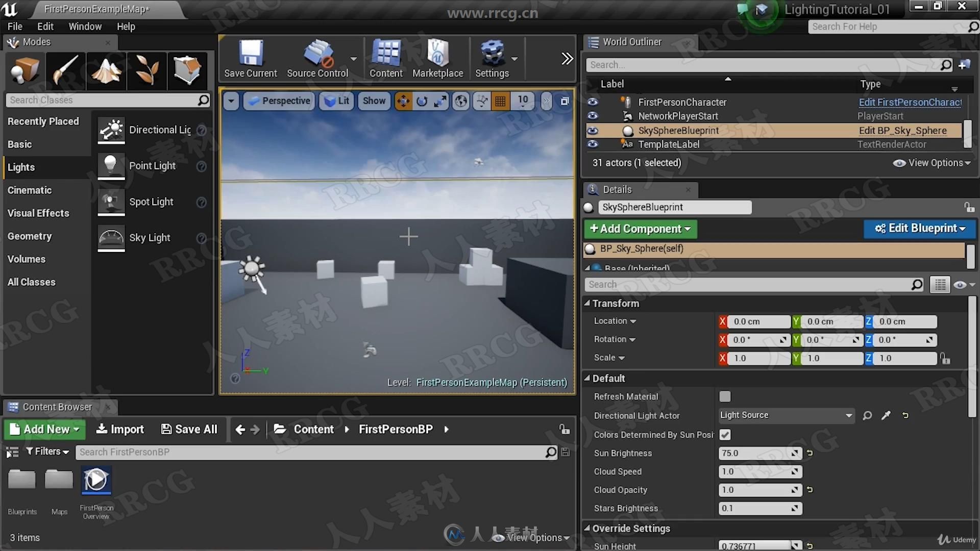Click the world coordinate system globe icon
The image size is (980, 551).
tap(461, 101)
